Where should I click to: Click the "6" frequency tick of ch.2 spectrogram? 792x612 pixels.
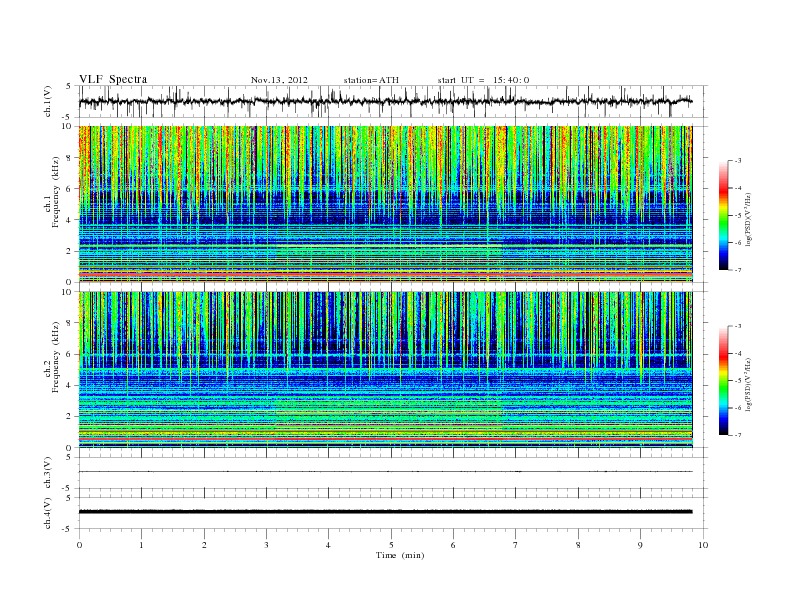point(69,354)
